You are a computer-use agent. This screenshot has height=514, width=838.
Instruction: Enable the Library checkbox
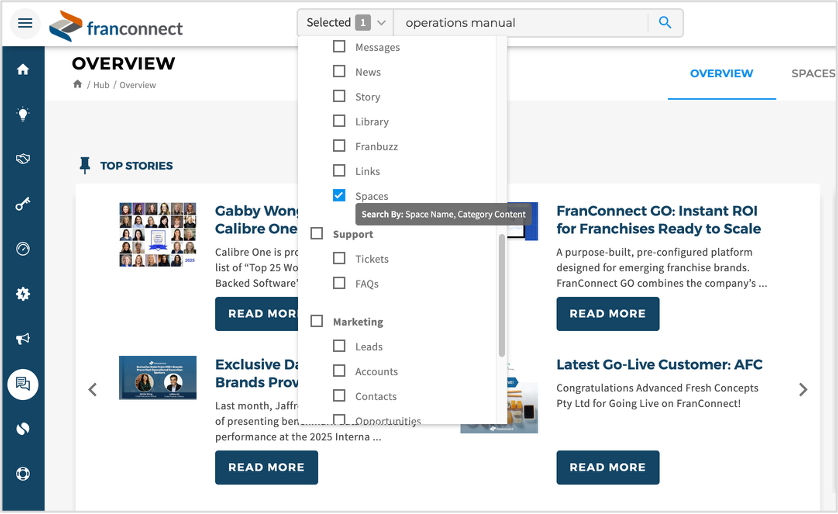(x=339, y=121)
